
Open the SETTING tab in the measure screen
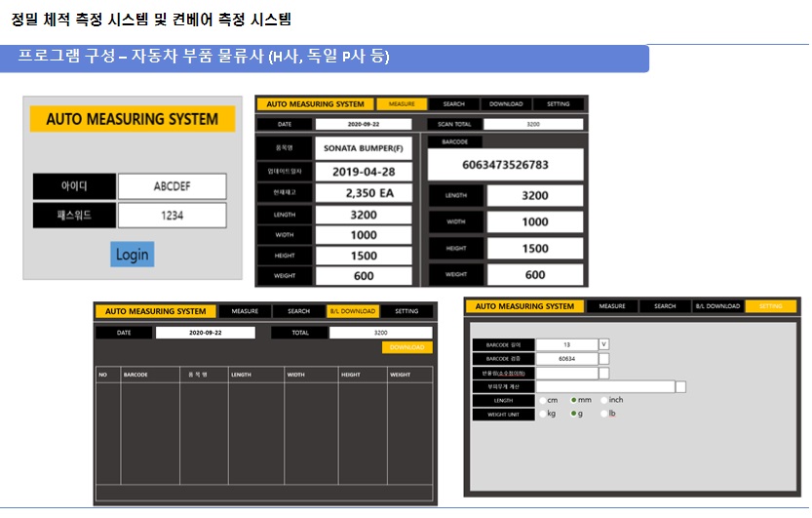tap(558, 104)
